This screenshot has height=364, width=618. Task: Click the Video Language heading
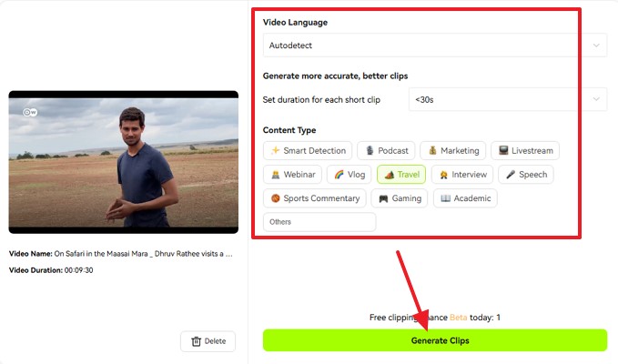[x=295, y=23]
